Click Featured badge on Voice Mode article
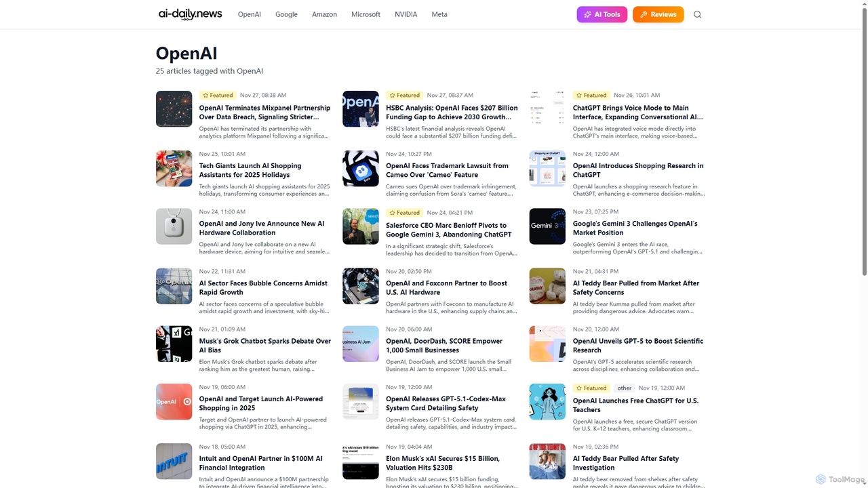Viewport: 868px width, 488px height. [x=591, y=96]
